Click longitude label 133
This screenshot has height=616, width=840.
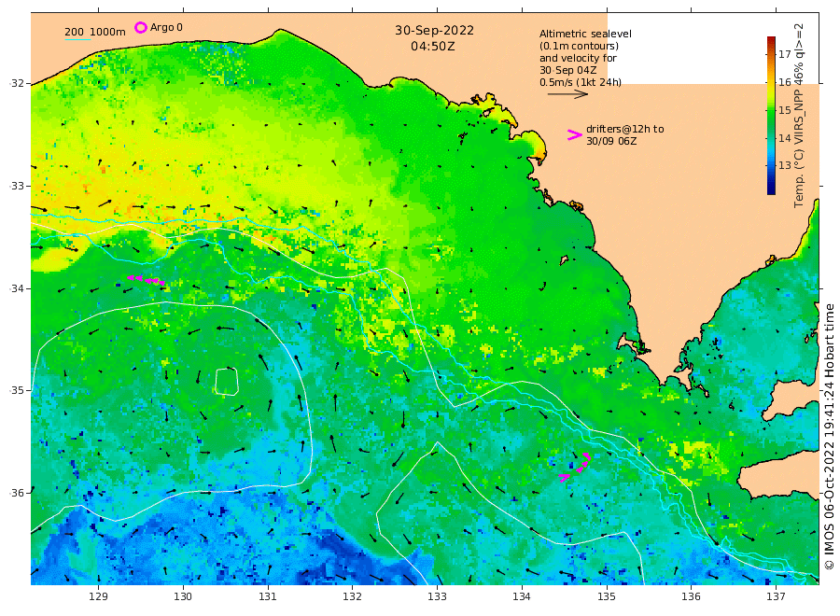coord(437,596)
